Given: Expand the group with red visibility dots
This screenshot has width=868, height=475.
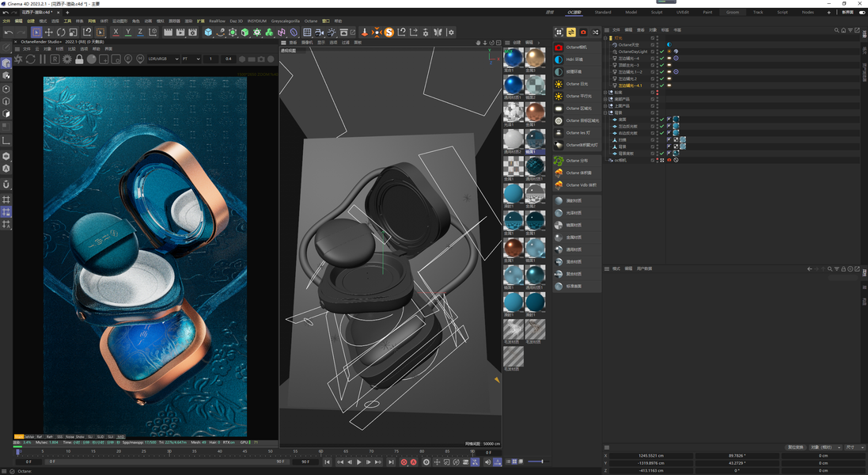Looking at the screenshot, I should pos(607,93).
